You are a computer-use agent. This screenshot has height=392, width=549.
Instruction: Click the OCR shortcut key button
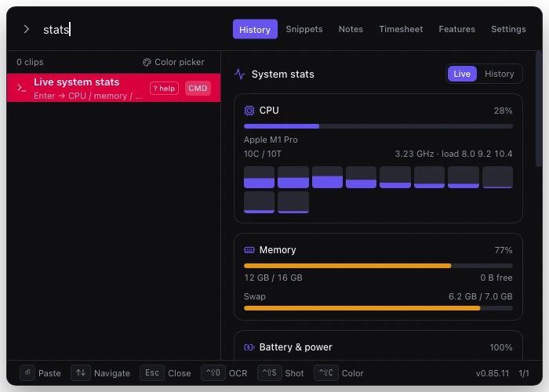coord(213,372)
